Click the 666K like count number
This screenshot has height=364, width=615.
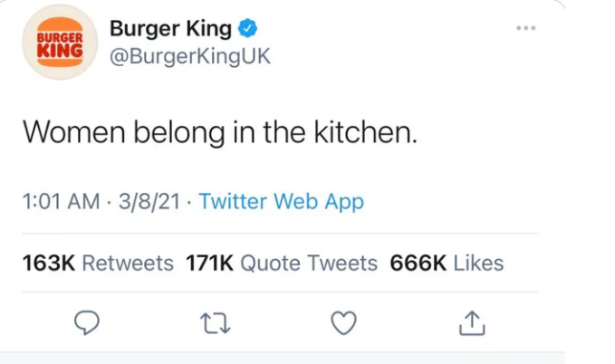(x=418, y=263)
